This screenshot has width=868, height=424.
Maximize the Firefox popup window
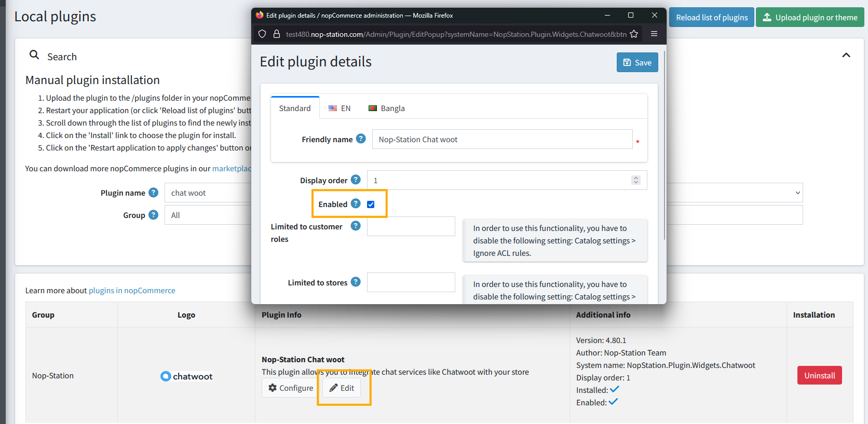pyautogui.click(x=631, y=15)
